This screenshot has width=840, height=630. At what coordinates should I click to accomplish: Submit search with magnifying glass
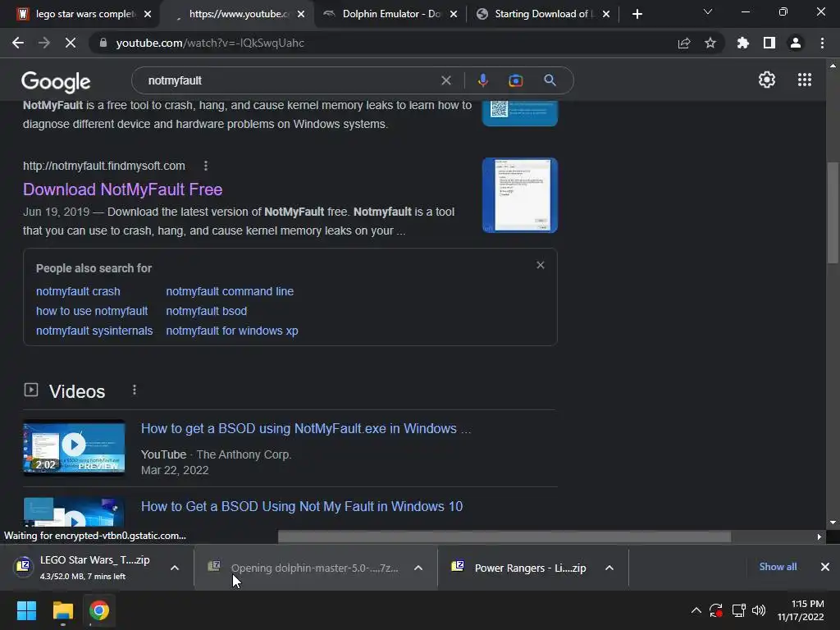[550, 80]
